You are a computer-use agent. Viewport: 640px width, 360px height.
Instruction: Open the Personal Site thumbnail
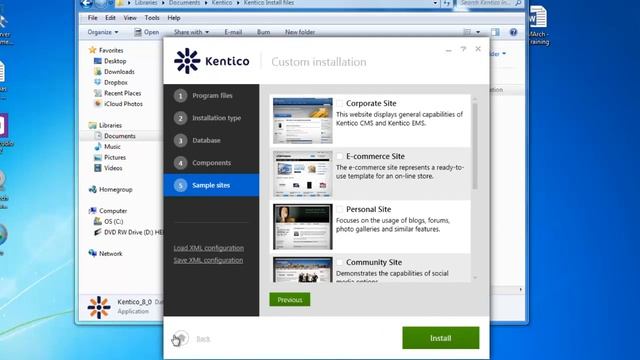302,227
